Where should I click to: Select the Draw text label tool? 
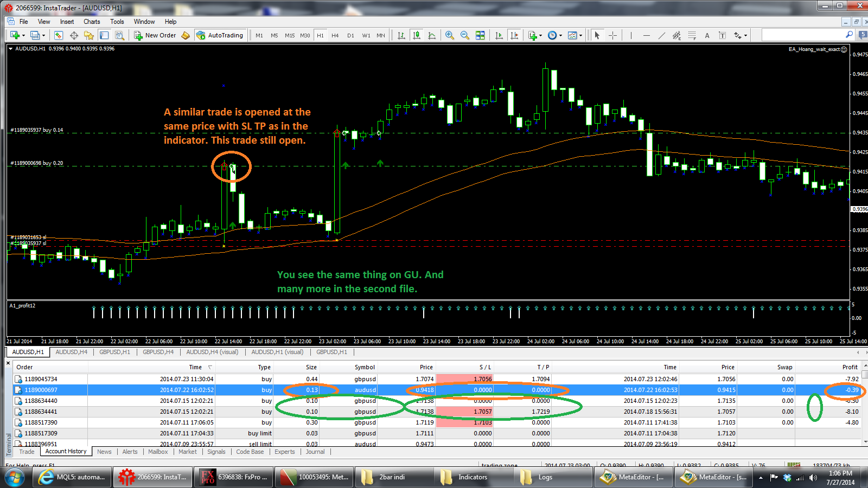(x=722, y=35)
